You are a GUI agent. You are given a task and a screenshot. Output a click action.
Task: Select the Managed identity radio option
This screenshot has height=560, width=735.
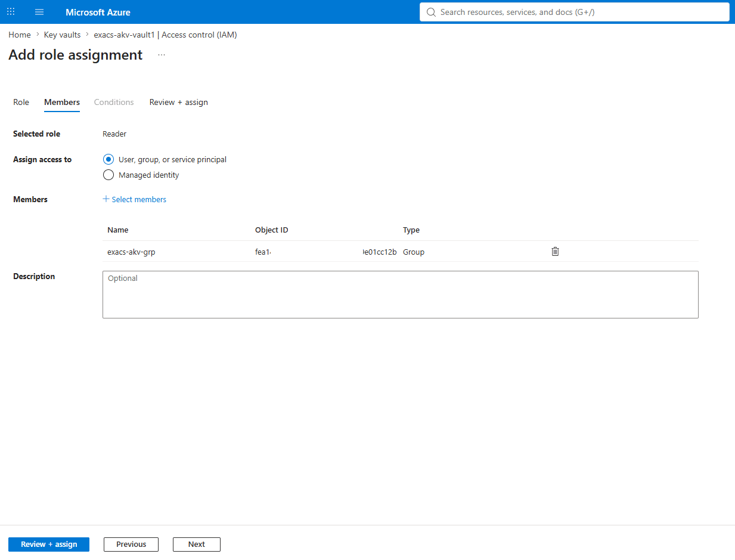[108, 175]
